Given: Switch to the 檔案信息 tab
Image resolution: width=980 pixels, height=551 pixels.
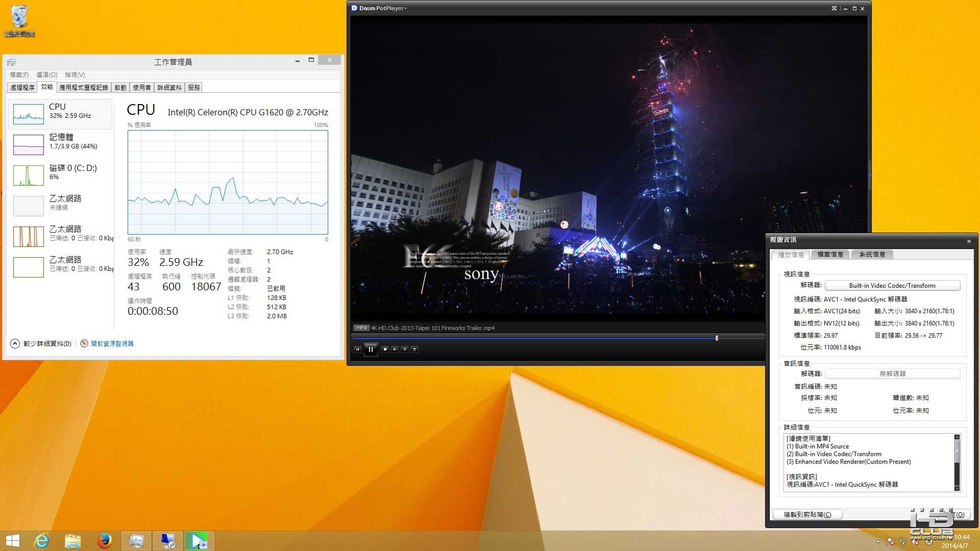Looking at the screenshot, I should tap(830, 255).
